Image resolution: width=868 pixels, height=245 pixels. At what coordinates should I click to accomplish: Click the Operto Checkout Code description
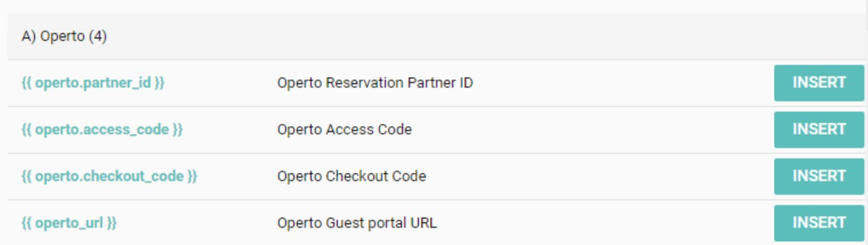point(351,176)
